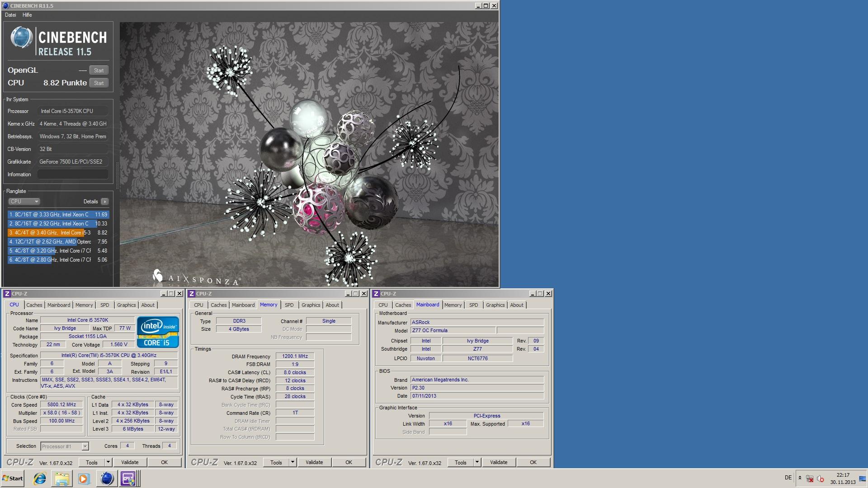Image resolution: width=868 pixels, height=488 pixels.
Task: Open Caches tab in Mainboard CPU-Z window
Action: pyautogui.click(x=403, y=305)
